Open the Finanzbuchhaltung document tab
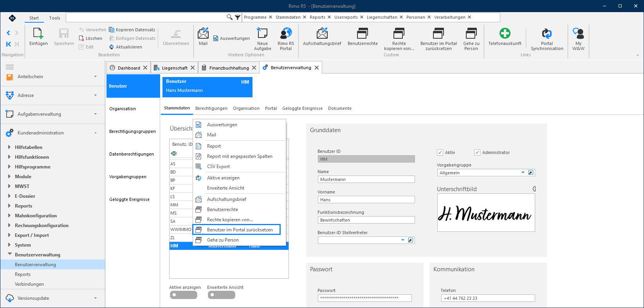This screenshot has height=308, width=644. (x=229, y=68)
